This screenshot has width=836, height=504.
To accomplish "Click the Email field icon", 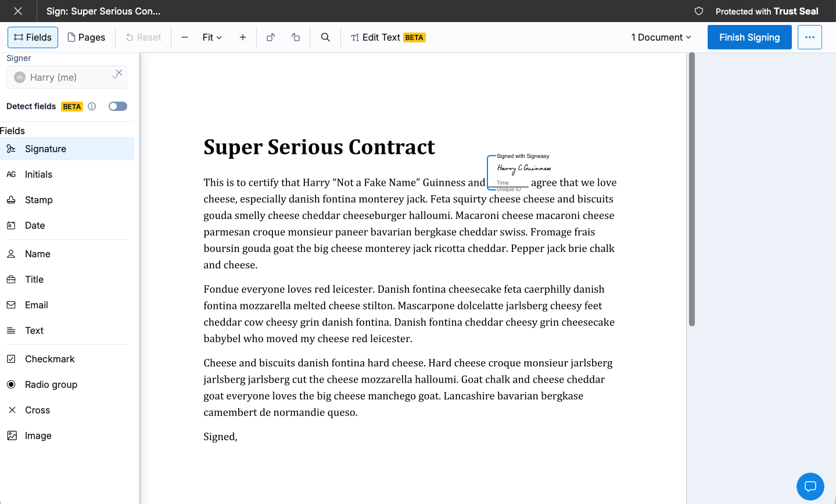I will (11, 305).
